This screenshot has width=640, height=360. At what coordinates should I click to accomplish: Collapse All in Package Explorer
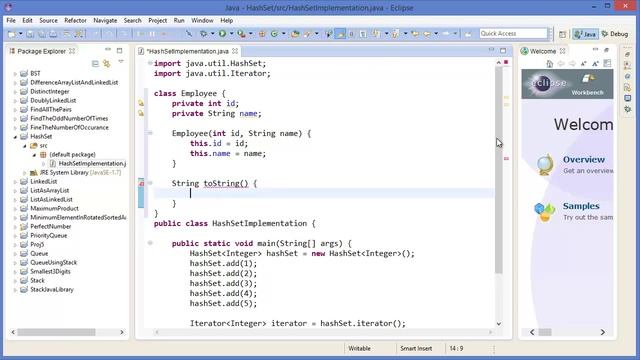coord(95,64)
